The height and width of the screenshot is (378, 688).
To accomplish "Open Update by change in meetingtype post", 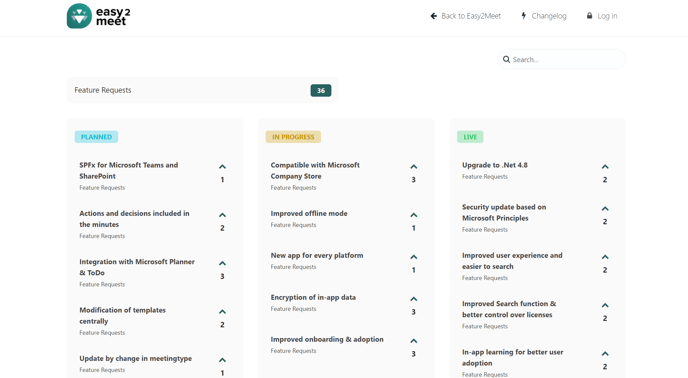I will (136, 358).
